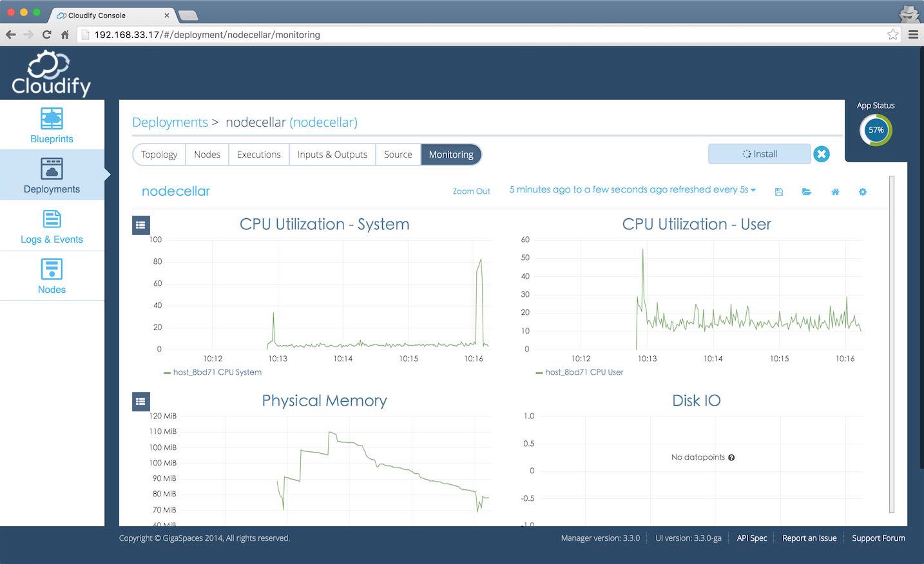
Task: Click the Install workflow button
Action: click(x=759, y=154)
